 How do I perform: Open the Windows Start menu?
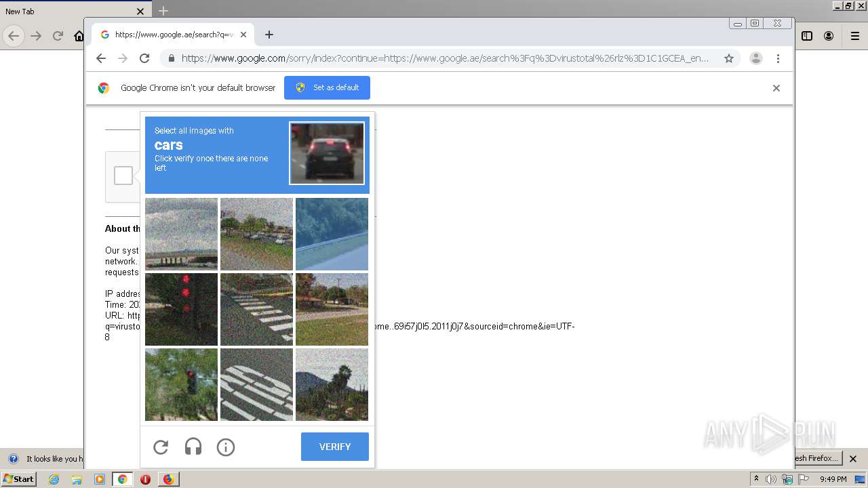pyautogui.click(x=19, y=479)
